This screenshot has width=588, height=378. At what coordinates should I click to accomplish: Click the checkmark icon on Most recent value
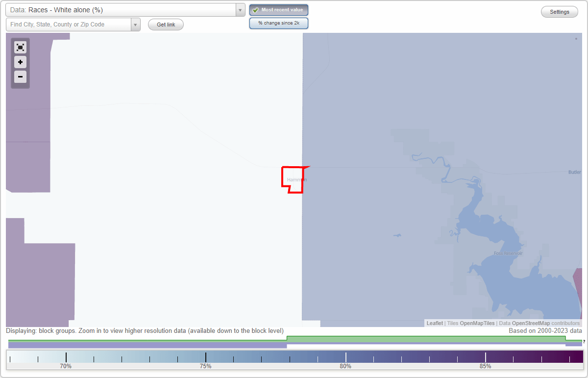click(256, 10)
